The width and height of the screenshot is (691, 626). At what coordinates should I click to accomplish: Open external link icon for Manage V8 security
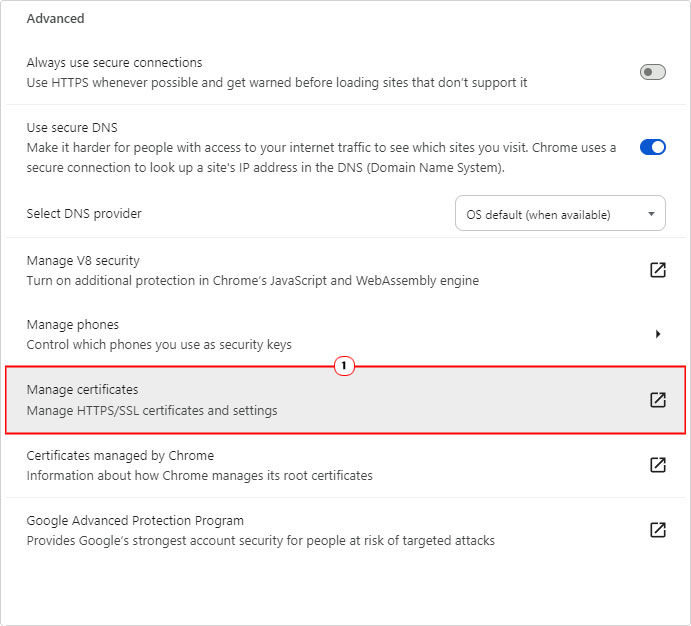pos(658,270)
